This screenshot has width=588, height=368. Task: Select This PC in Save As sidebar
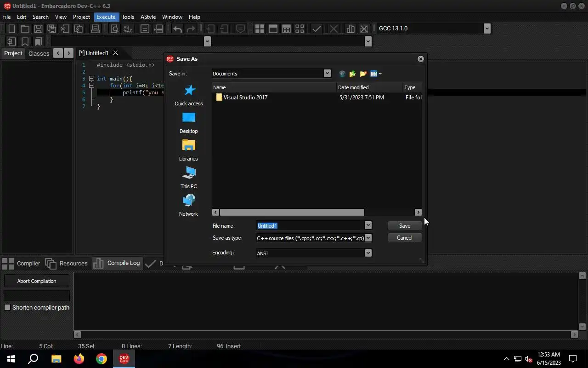coord(188,178)
